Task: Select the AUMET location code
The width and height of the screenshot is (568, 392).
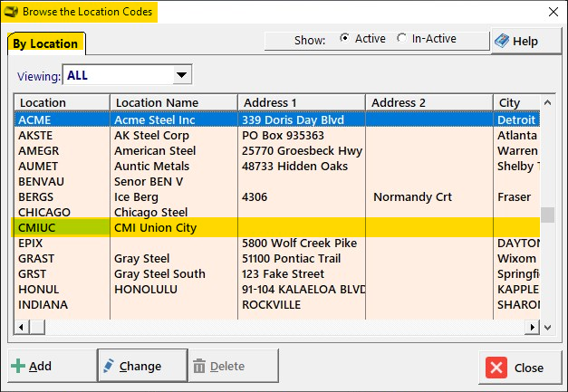Action: click(38, 167)
